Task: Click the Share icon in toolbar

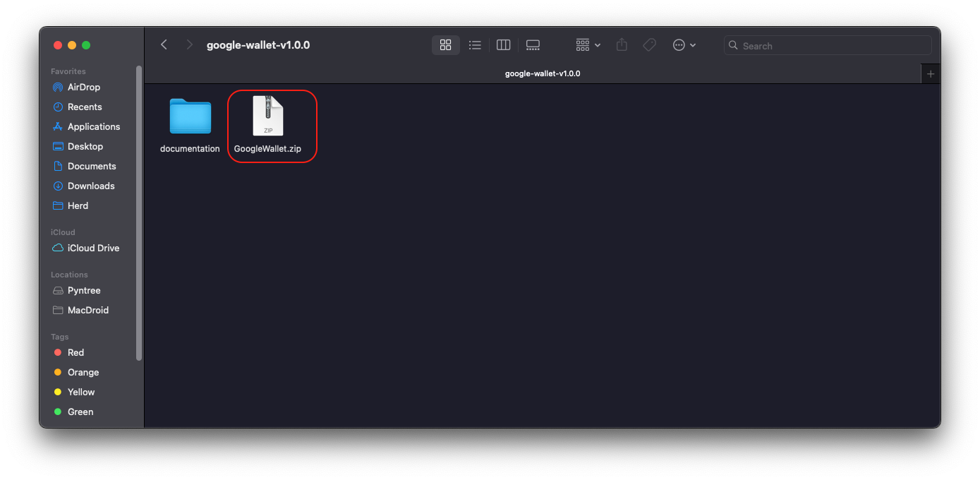Action: pos(622,45)
